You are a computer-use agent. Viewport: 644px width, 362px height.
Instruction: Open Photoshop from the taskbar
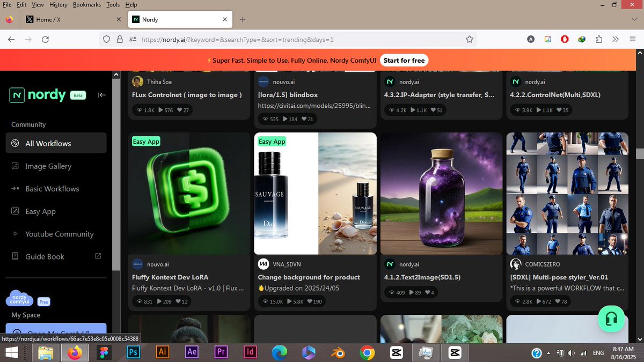133,352
